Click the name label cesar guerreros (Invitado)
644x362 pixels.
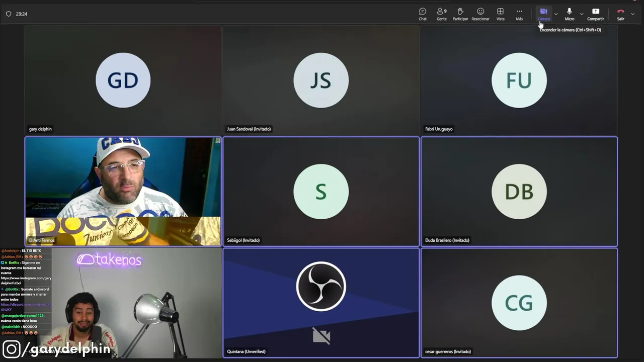(448, 351)
